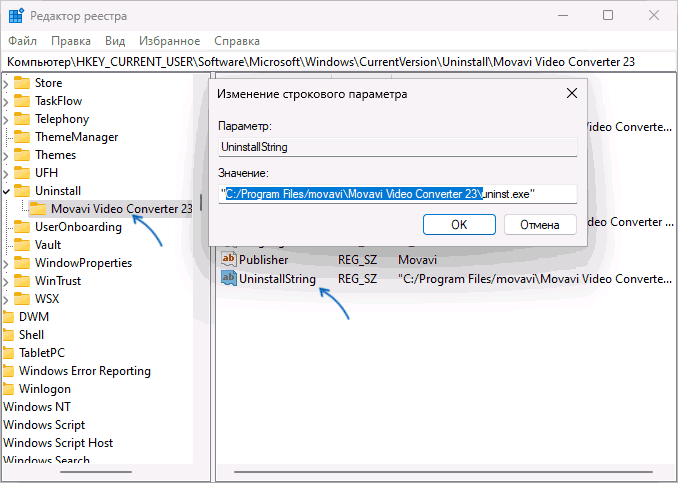
Task: Click the tree pane vertical scrollbar thumb
Action: pyautogui.click(x=201, y=202)
